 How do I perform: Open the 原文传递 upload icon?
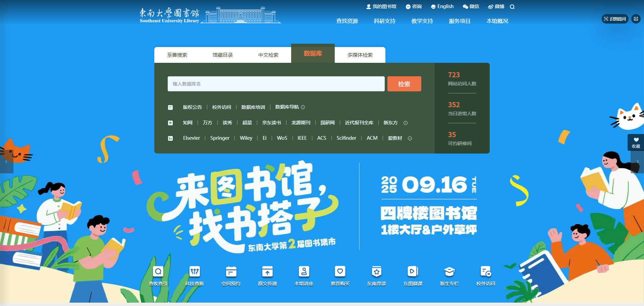coord(267,271)
